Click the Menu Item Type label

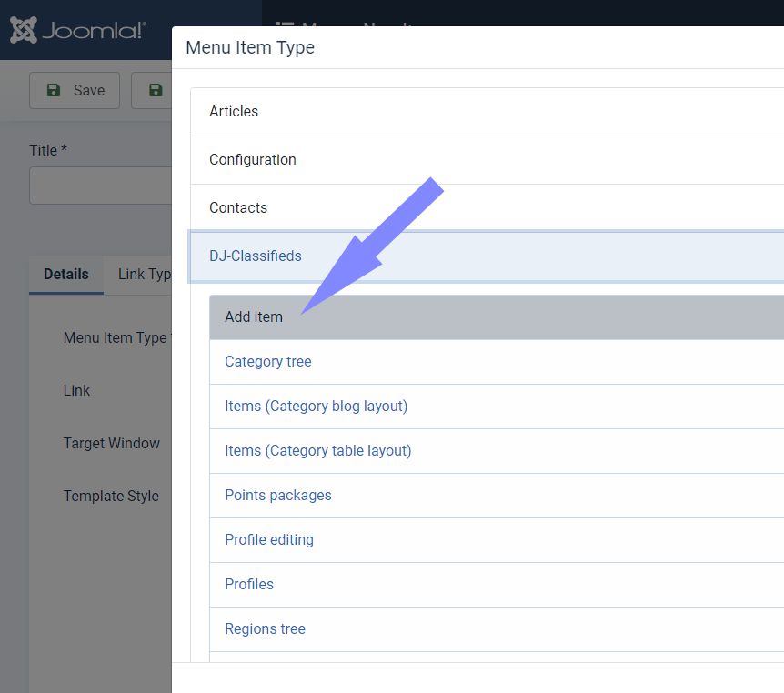click(116, 338)
